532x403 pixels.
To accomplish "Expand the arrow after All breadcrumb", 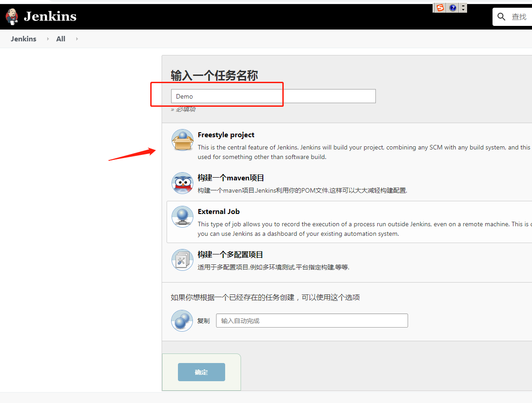I will point(77,39).
